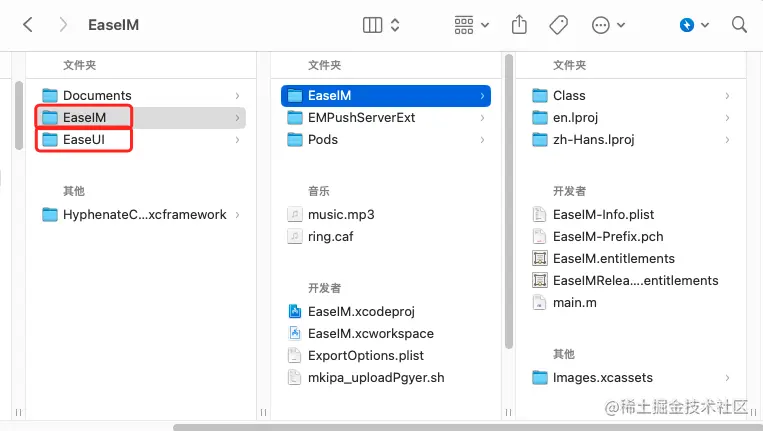
Task: Open the blue extension dropdown chevron
Action: pyautogui.click(x=705, y=25)
